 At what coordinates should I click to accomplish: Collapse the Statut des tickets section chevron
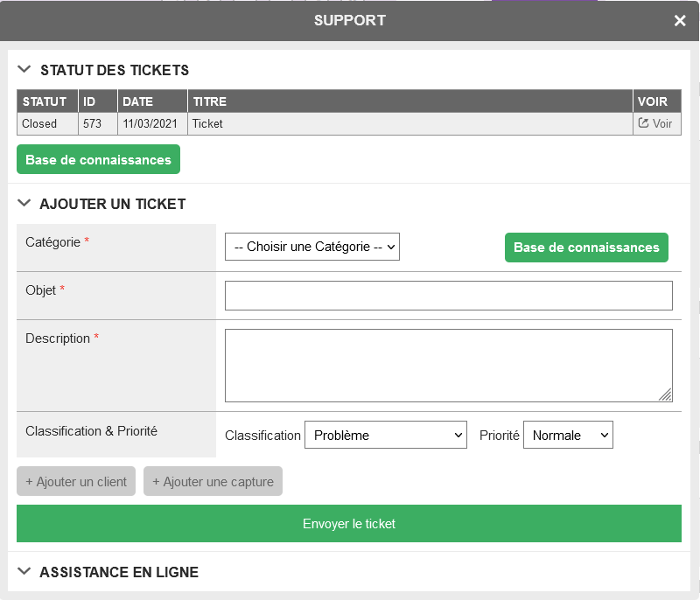24,70
